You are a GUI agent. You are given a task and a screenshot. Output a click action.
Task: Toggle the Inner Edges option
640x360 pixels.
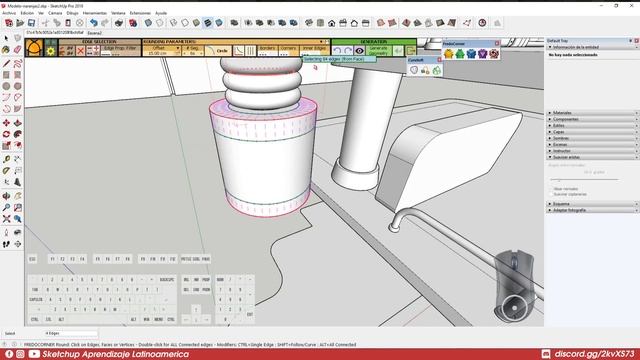314,50
